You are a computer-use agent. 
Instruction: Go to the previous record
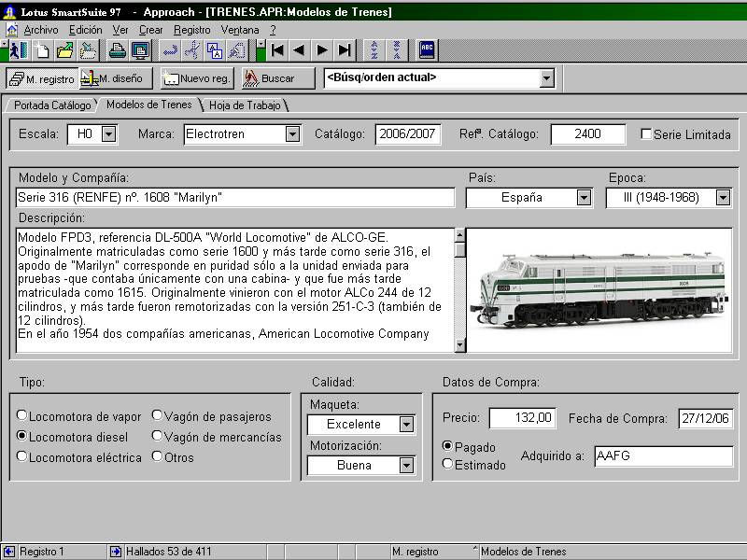click(299, 50)
